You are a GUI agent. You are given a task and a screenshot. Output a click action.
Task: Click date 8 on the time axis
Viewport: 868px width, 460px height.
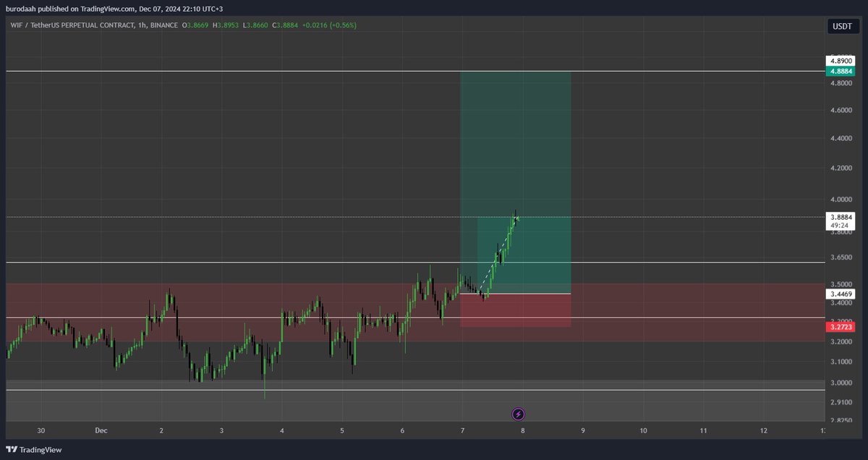(x=522, y=430)
